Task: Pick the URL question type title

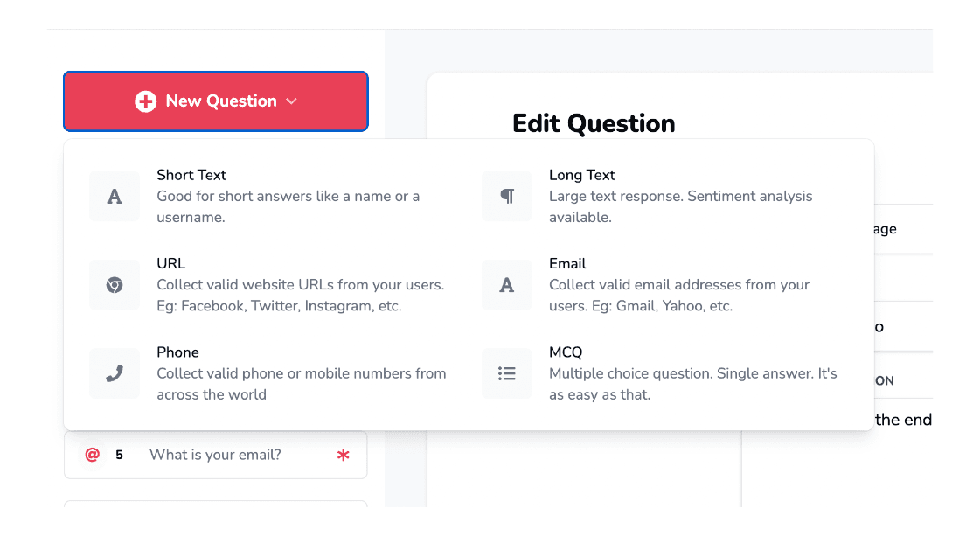Action: click(170, 263)
